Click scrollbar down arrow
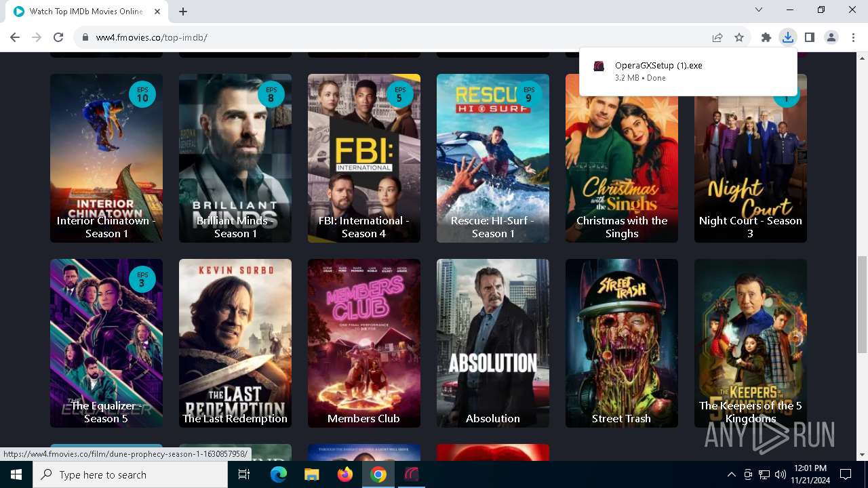 862,455
